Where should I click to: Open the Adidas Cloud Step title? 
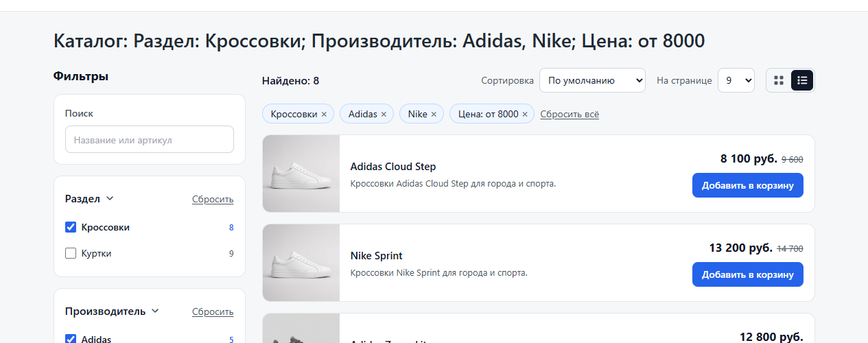click(x=393, y=167)
